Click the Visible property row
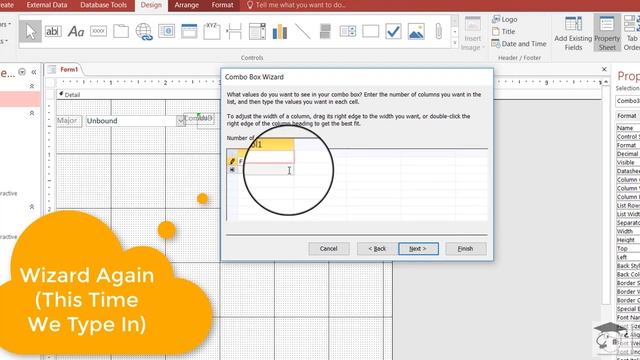 628,162
